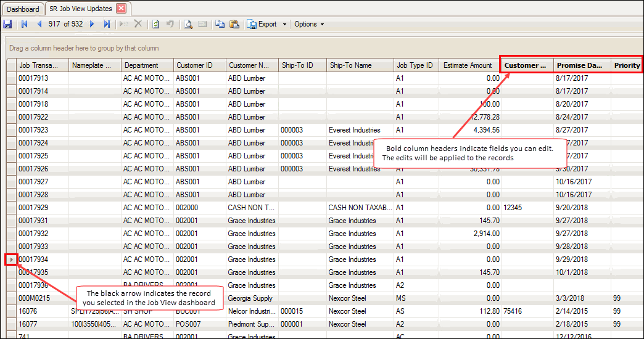The width and height of the screenshot is (644, 339).
Task: Jump to the last record
Action: pyautogui.click(x=107, y=24)
